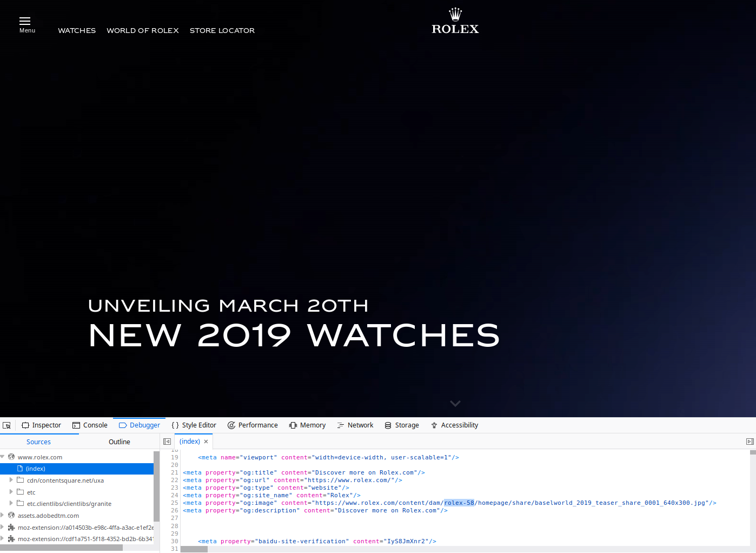756x553 pixels.
Task: Expand the assets.adobedtm.com node
Action: [x=3, y=515]
